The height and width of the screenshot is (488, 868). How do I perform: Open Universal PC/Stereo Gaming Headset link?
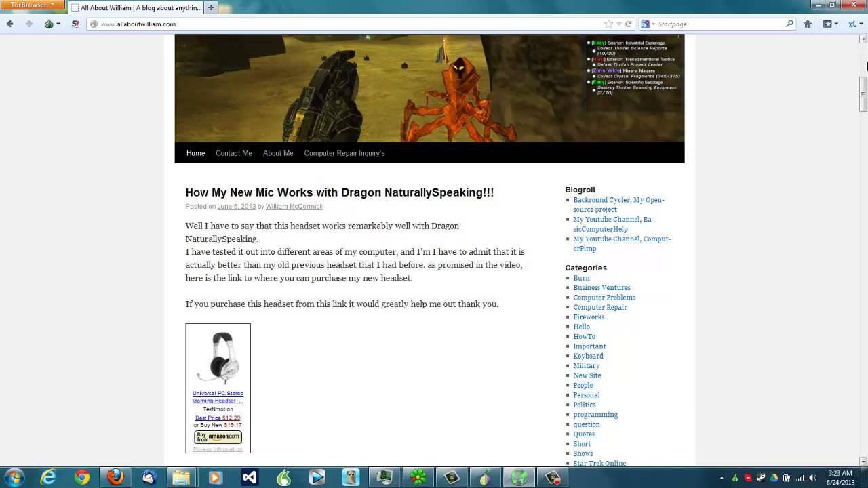point(218,397)
